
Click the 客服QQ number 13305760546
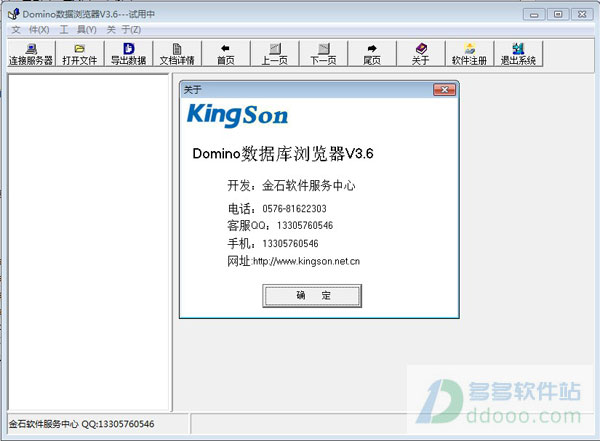pyautogui.click(x=305, y=225)
